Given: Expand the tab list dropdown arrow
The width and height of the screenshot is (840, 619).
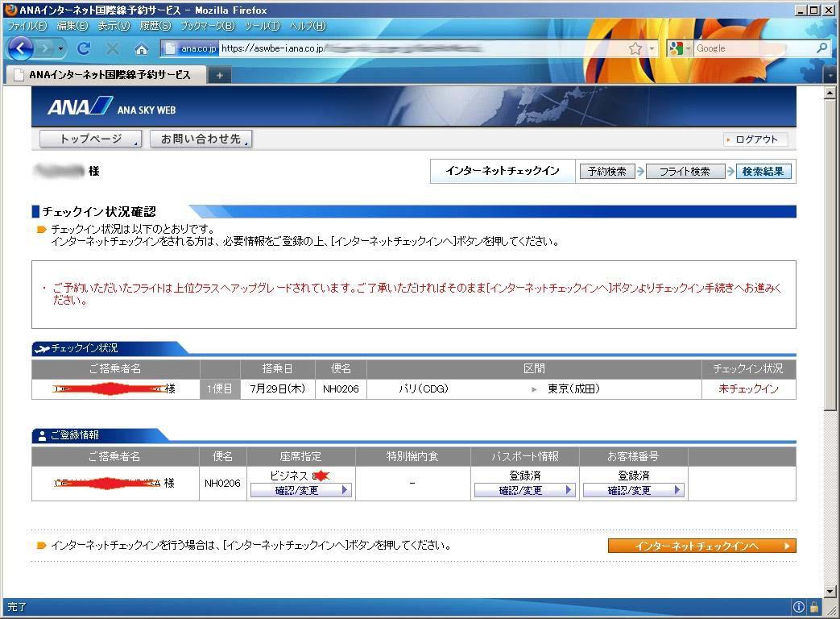Looking at the screenshot, I should [x=830, y=75].
